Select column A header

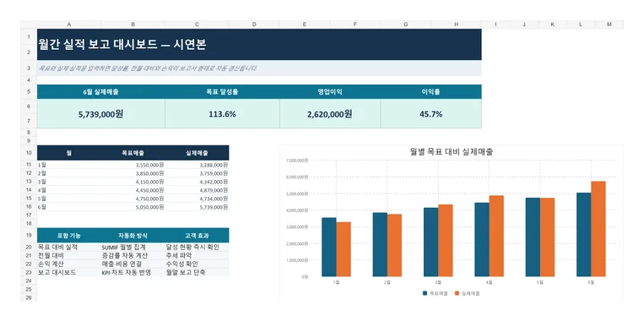tap(68, 25)
